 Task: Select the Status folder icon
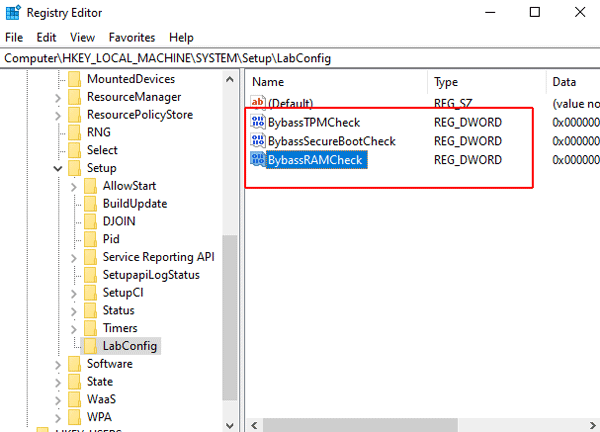pos(91,310)
